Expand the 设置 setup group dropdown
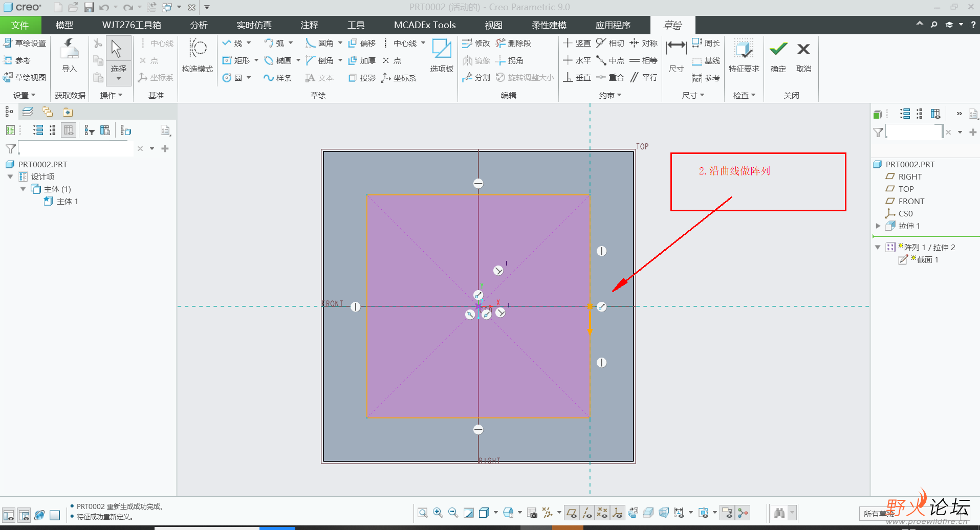Image resolution: width=980 pixels, height=530 pixels. click(24, 95)
